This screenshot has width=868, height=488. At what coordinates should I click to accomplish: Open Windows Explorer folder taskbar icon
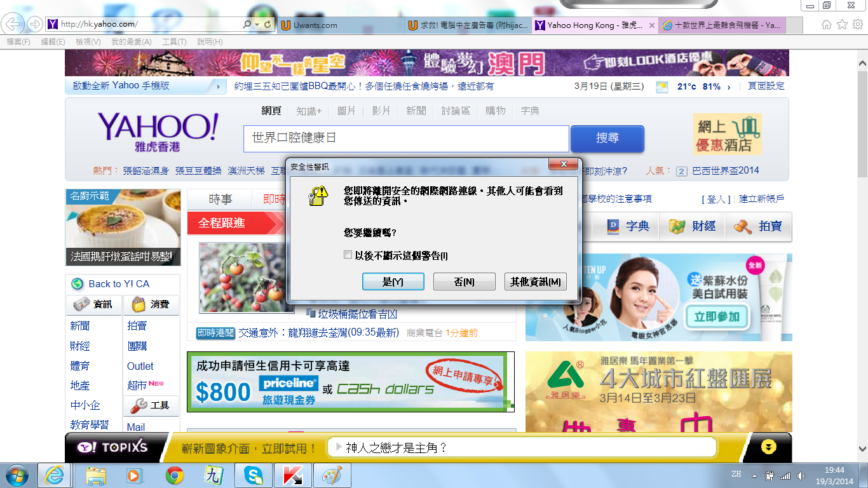[x=96, y=475]
